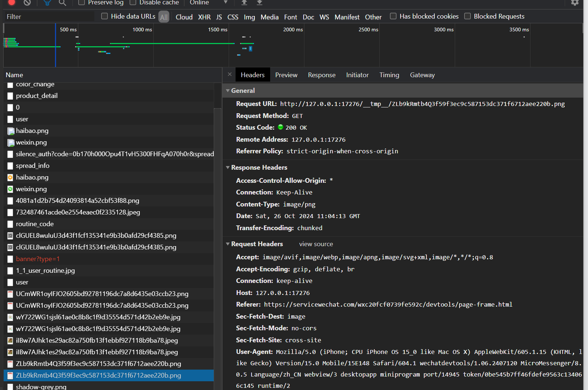Image resolution: width=588 pixels, height=390 pixels.
Task: Filter requests by Other
Action: coord(373,17)
